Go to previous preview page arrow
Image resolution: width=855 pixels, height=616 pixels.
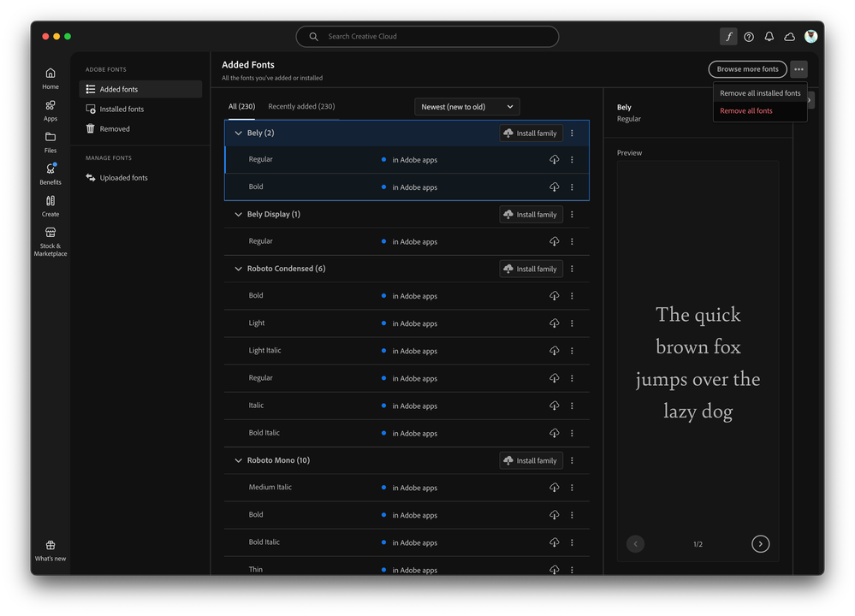(x=635, y=543)
